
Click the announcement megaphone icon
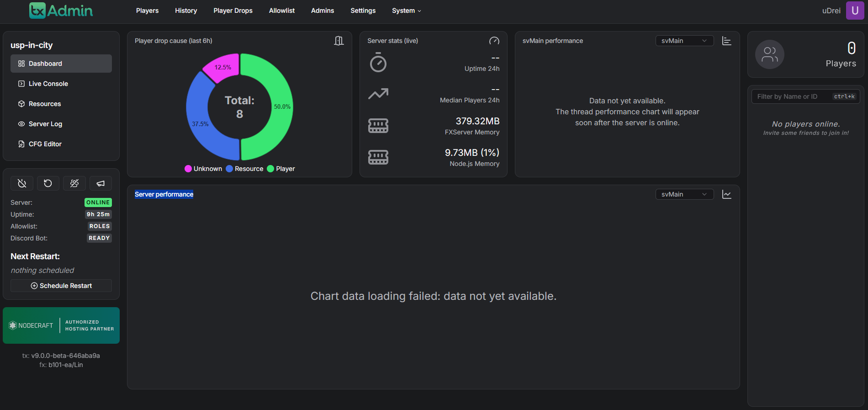tap(101, 183)
